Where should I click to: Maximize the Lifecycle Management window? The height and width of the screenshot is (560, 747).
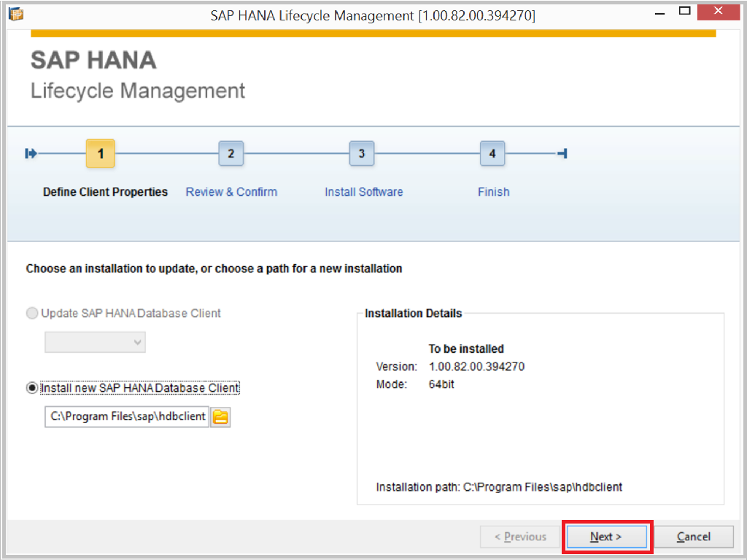pos(684,12)
